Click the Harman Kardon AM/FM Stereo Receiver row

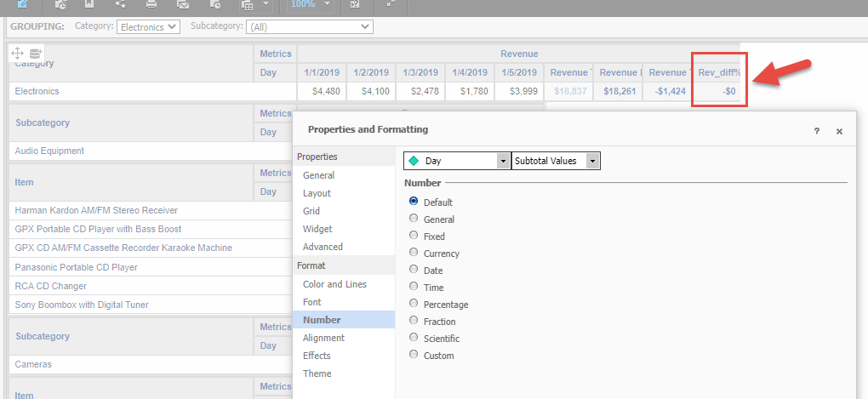[x=151, y=210]
